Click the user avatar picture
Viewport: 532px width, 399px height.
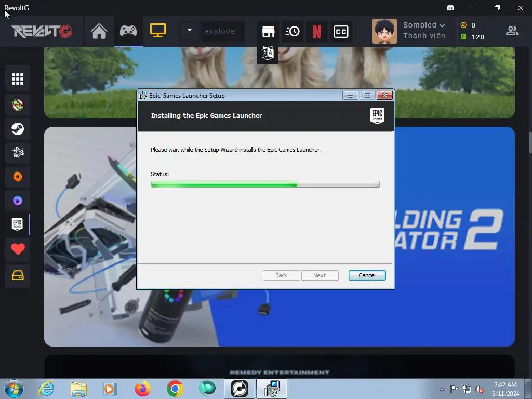384,31
